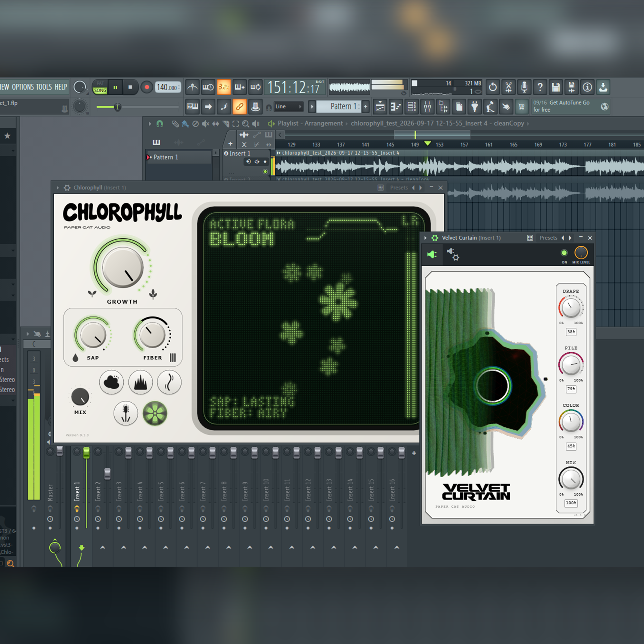This screenshot has height=644, width=644.
Task: Click the one-click audio recording microphone
Action: pos(524,87)
